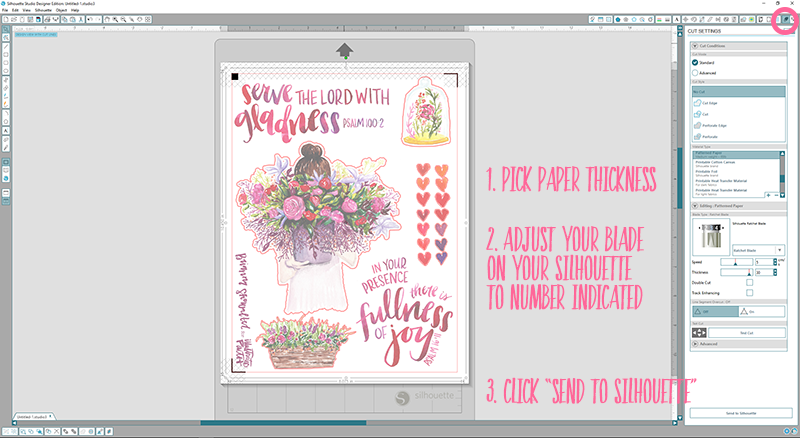Image resolution: width=800 pixels, height=438 pixels.
Task: Open the File menu
Action: click(5, 10)
